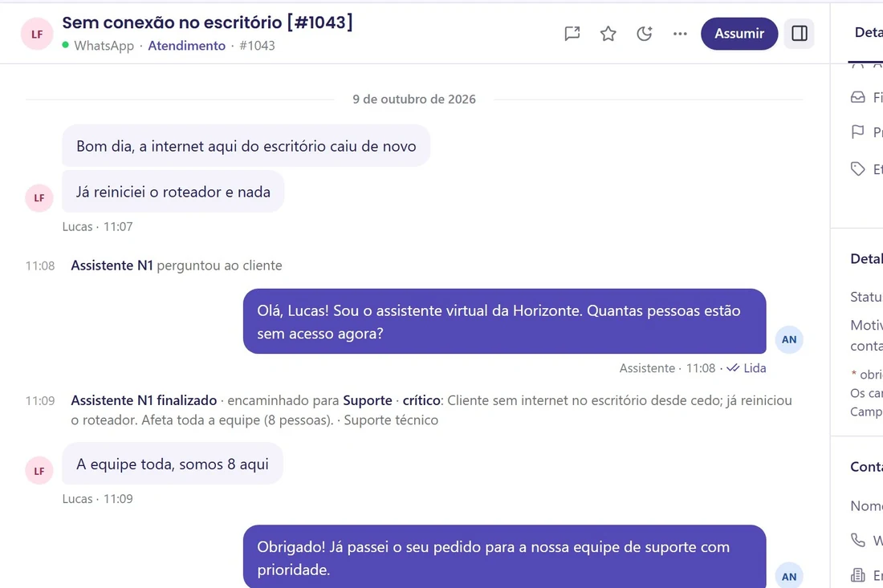Image resolution: width=883 pixels, height=588 pixels.
Task: Click the phone icon in the contact section
Action: pos(857,540)
